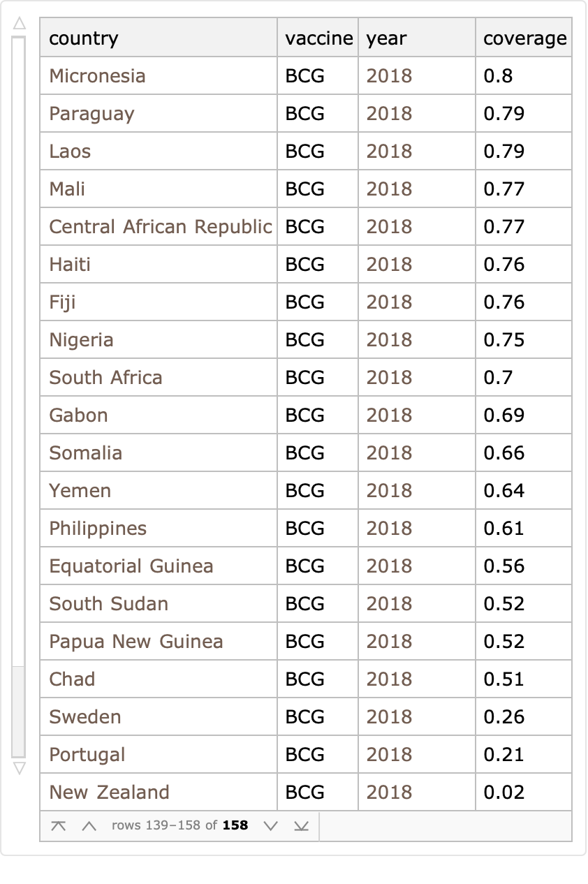The width and height of the screenshot is (588, 884).
Task: Select the coverage column header
Action: pos(524,38)
